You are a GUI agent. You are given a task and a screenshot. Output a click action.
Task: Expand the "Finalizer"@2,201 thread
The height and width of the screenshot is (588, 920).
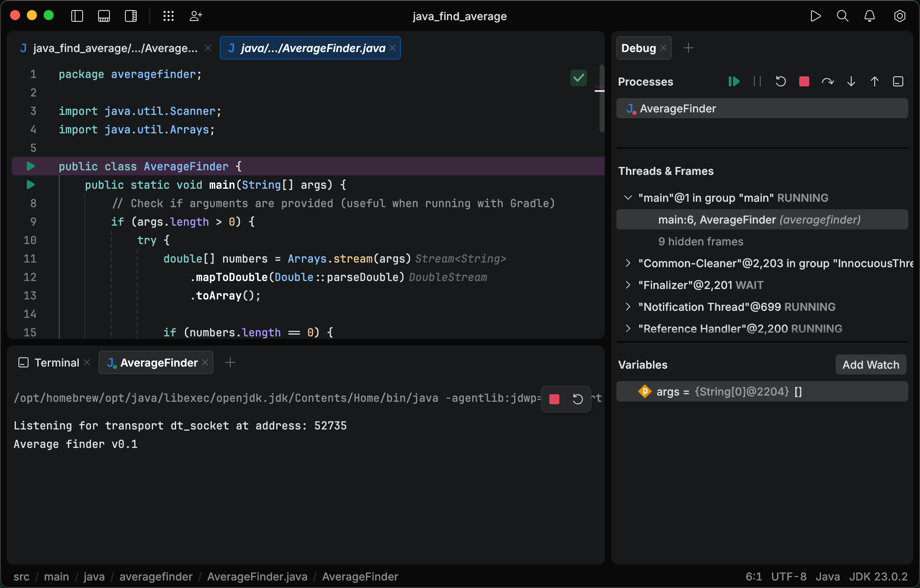628,285
